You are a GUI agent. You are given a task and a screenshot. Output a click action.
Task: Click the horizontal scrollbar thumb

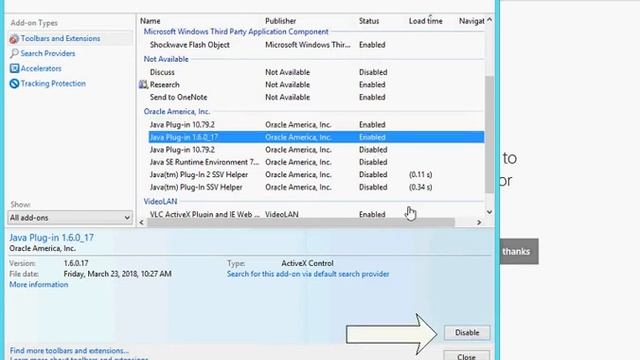click(x=301, y=222)
